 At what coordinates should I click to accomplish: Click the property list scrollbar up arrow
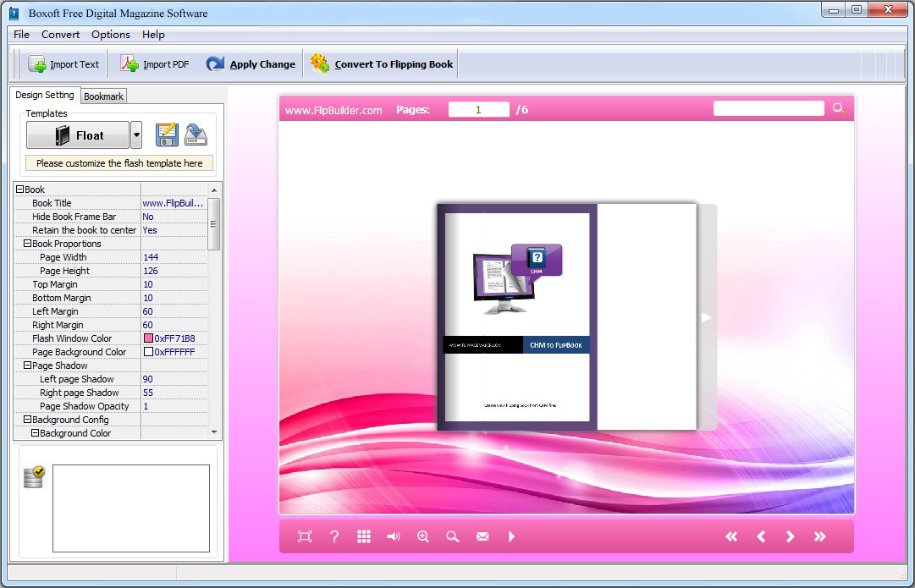pyautogui.click(x=214, y=190)
